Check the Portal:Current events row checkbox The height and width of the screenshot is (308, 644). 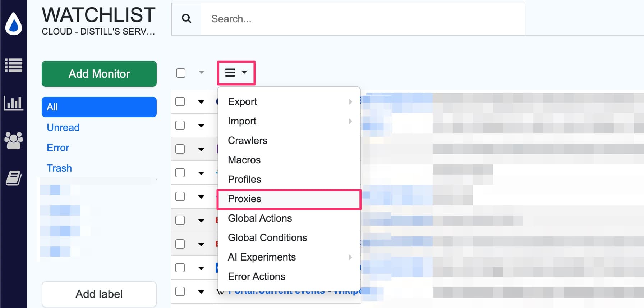tap(180, 292)
